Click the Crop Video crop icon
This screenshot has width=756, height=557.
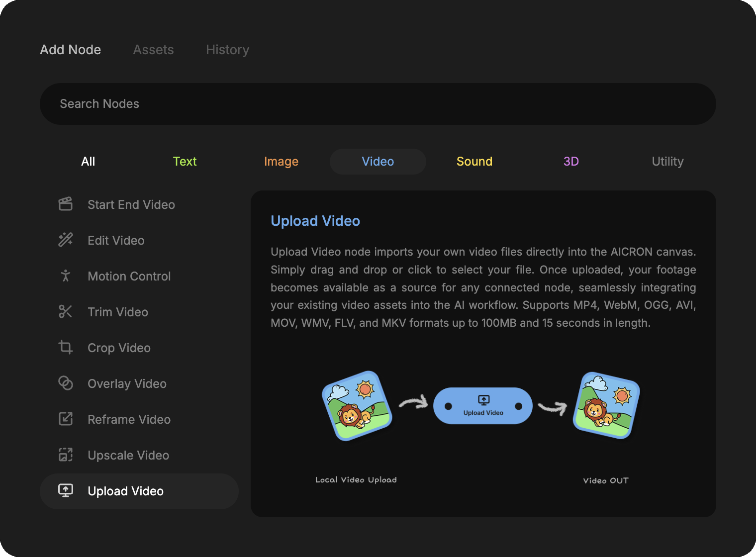tap(66, 347)
